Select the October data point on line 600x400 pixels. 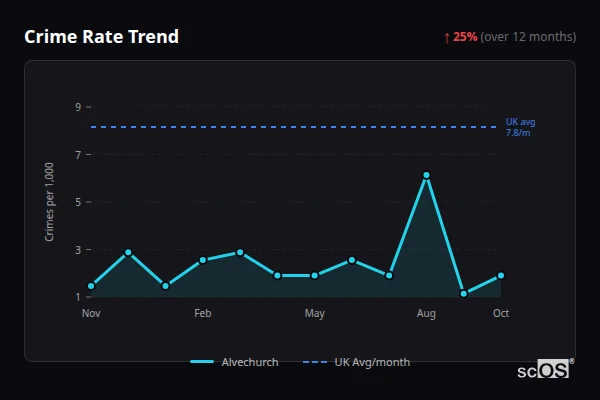pos(501,275)
